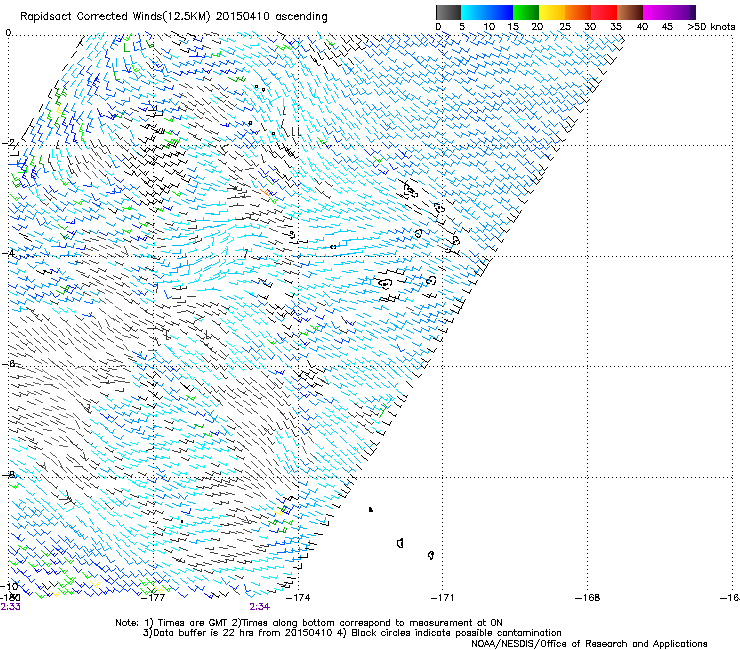740x650 pixels.
Task: Click the note 'Data buffer is 22 hrs'
Action: (352, 633)
